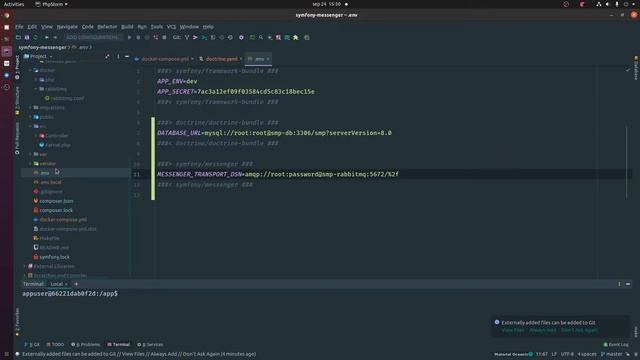Expand the php folder under docker
This screenshot has width=640, height=360.
36,80
